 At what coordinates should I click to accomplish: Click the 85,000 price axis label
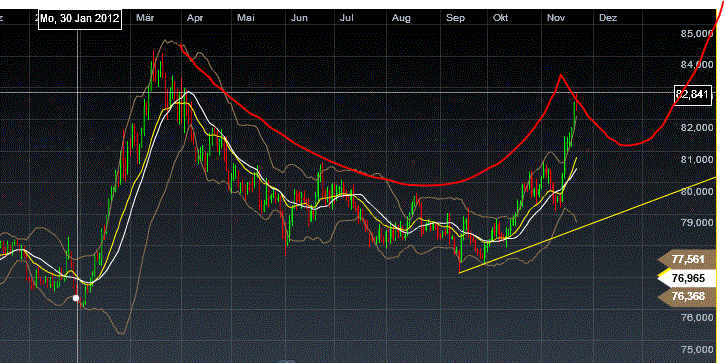point(697,34)
